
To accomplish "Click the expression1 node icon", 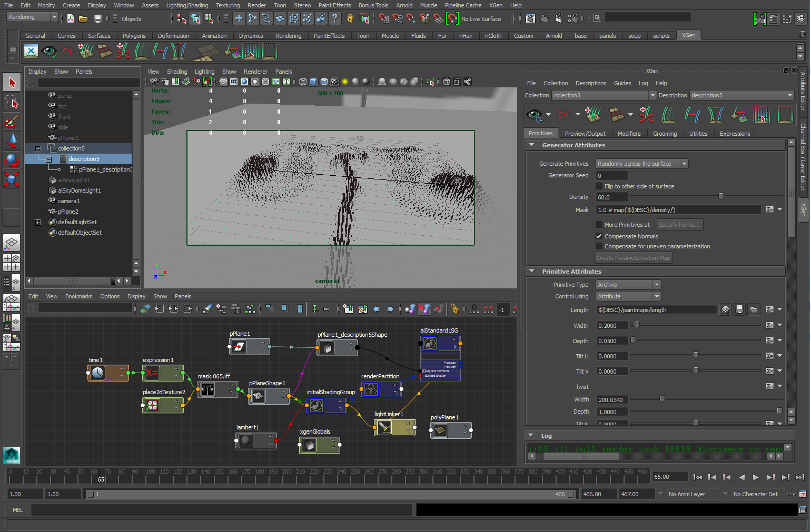I will 152,373.
